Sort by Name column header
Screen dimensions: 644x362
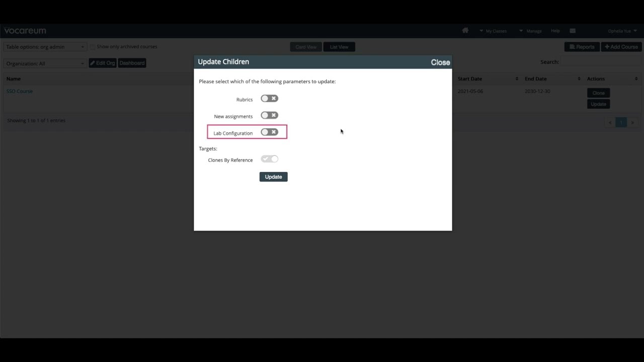[14, 79]
